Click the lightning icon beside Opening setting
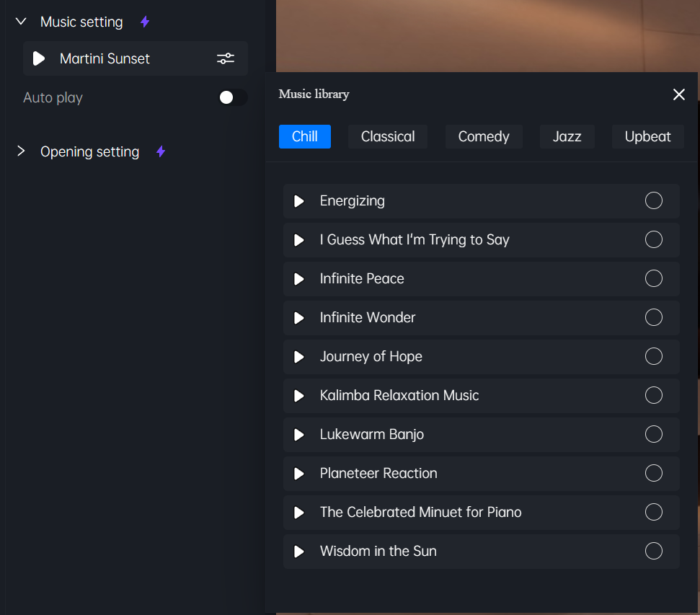This screenshot has width=700, height=615. coord(161,151)
